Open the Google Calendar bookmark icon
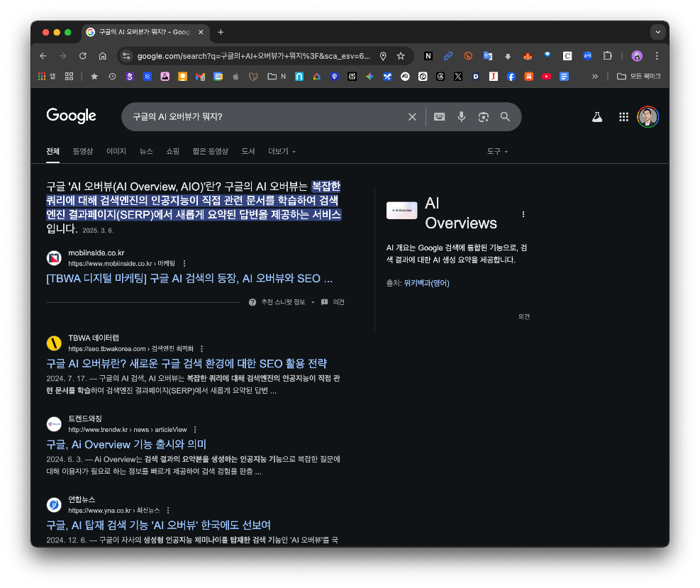Screen dimensions: 700x588 click(218, 77)
